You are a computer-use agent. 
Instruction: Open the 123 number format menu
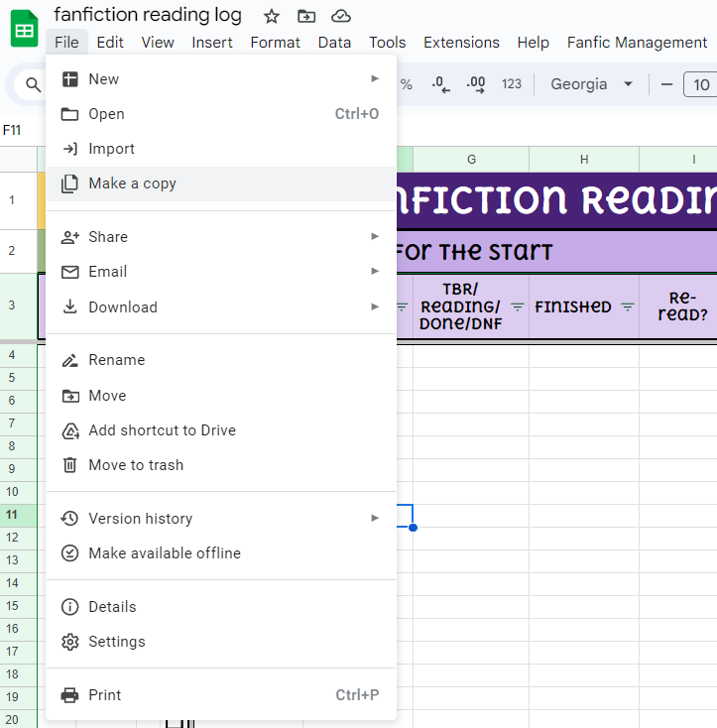[512, 84]
